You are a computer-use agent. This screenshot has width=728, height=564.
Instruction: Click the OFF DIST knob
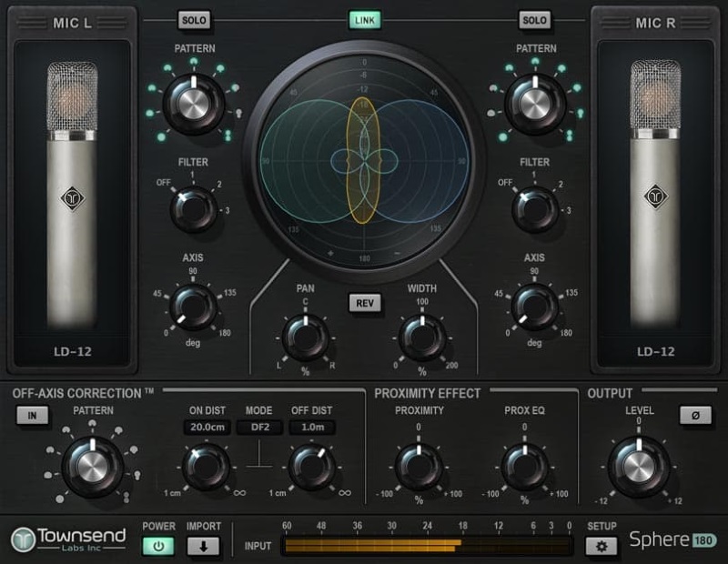tap(312, 467)
